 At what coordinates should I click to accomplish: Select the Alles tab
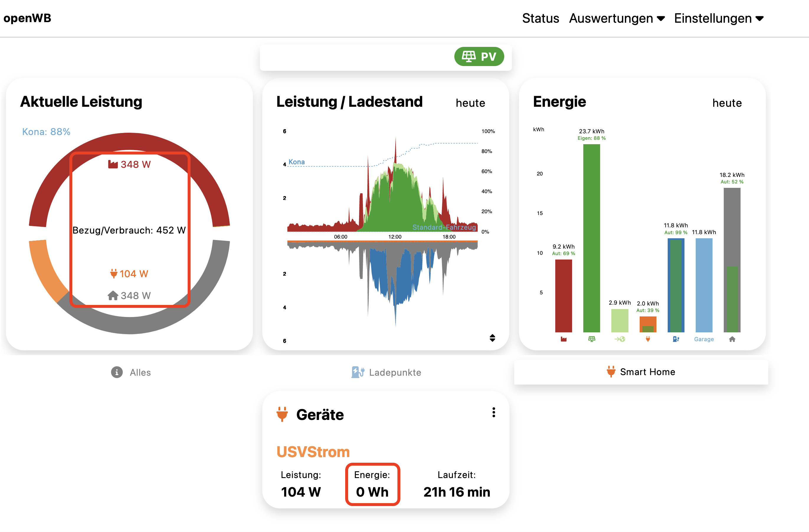[131, 372]
